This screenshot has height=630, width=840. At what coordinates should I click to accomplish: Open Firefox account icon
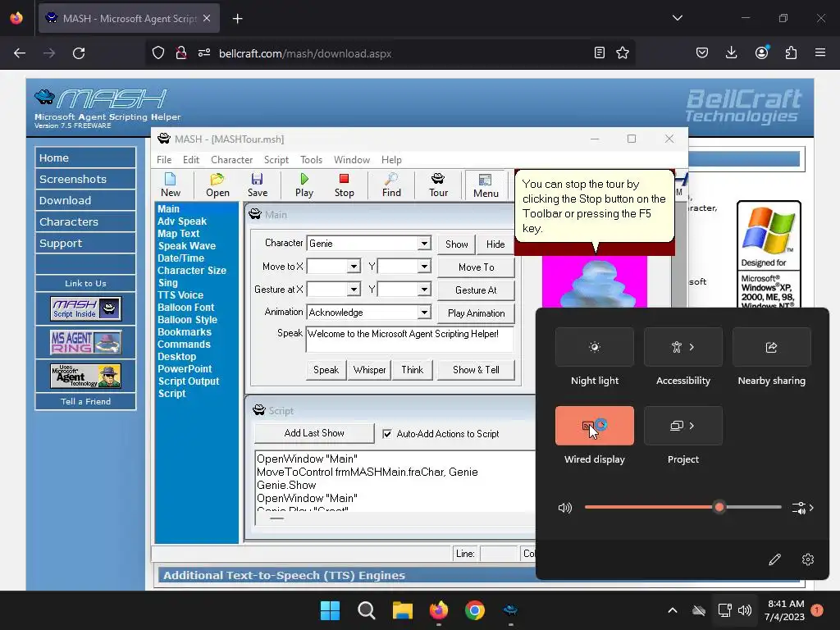(761, 52)
